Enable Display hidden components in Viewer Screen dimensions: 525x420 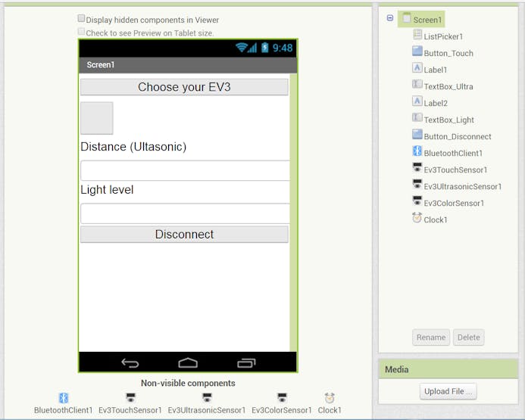pyautogui.click(x=82, y=18)
